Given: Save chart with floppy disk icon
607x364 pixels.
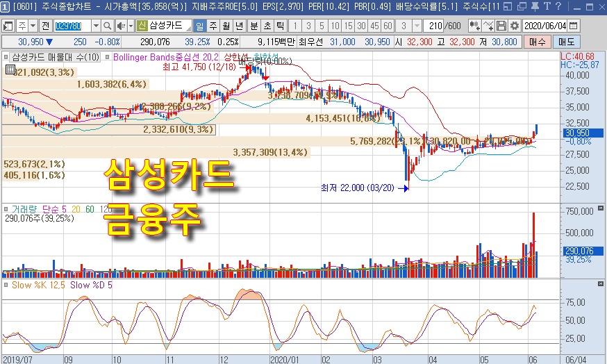Looking at the screenshot, I should click(x=501, y=26).
